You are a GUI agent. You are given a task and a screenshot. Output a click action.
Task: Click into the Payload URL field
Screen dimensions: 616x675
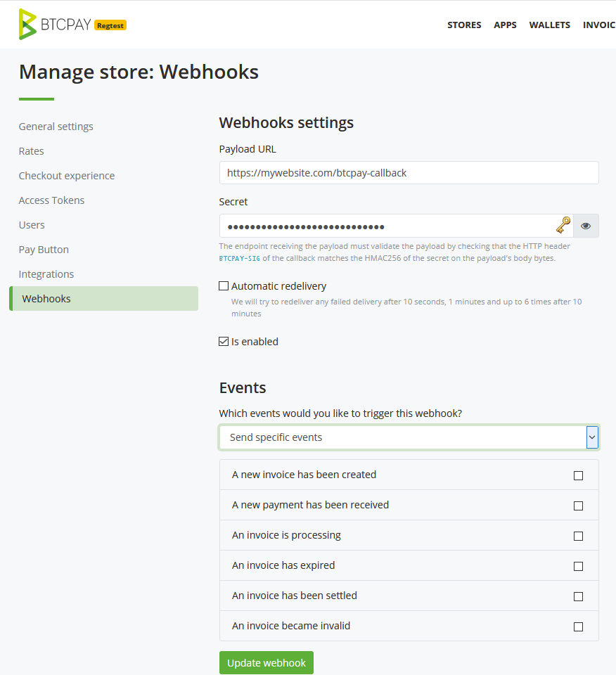(409, 173)
